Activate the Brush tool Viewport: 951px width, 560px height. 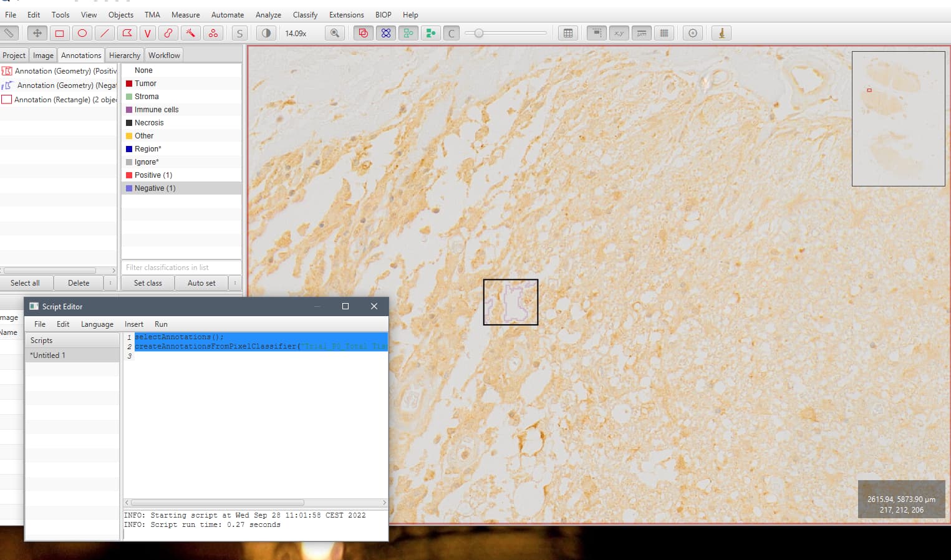pos(168,34)
